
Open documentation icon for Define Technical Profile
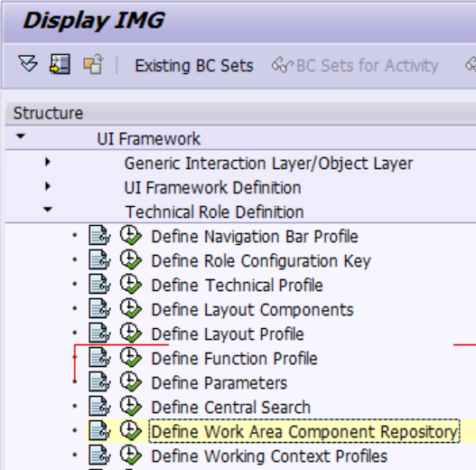coord(99,285)
